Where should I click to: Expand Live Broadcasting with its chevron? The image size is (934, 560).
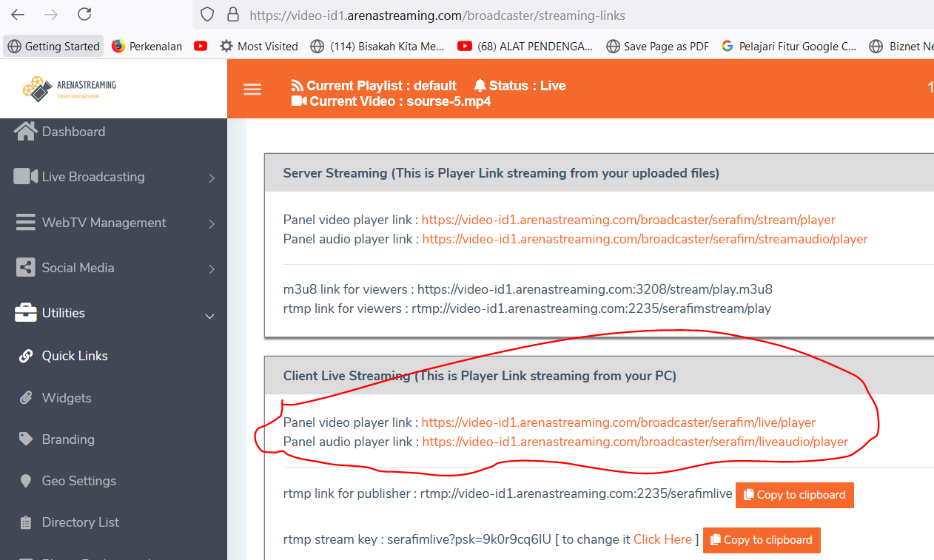212,178
